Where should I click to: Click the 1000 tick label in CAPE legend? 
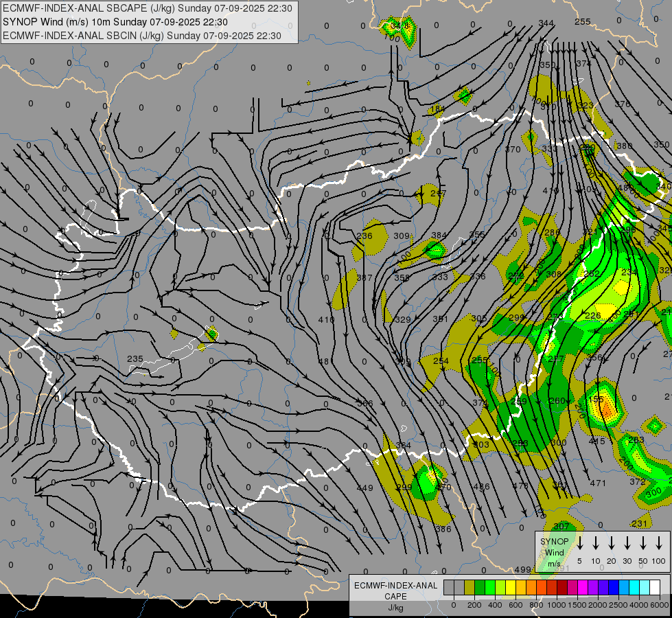tap(556, 605)
